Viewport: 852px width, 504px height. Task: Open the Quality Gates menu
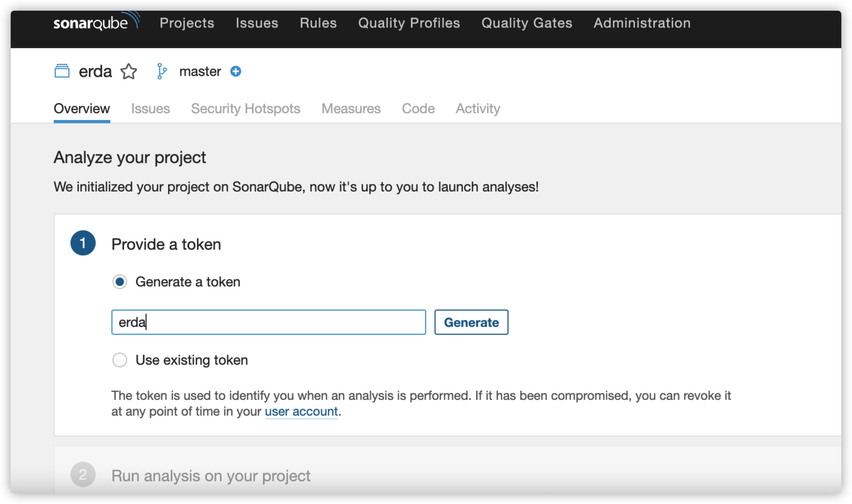[527, 23]
